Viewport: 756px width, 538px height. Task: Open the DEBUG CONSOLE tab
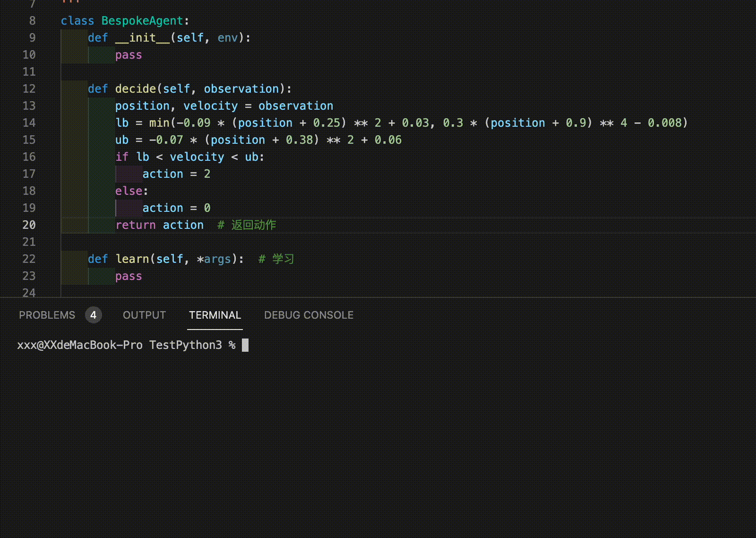pos(309,315)
